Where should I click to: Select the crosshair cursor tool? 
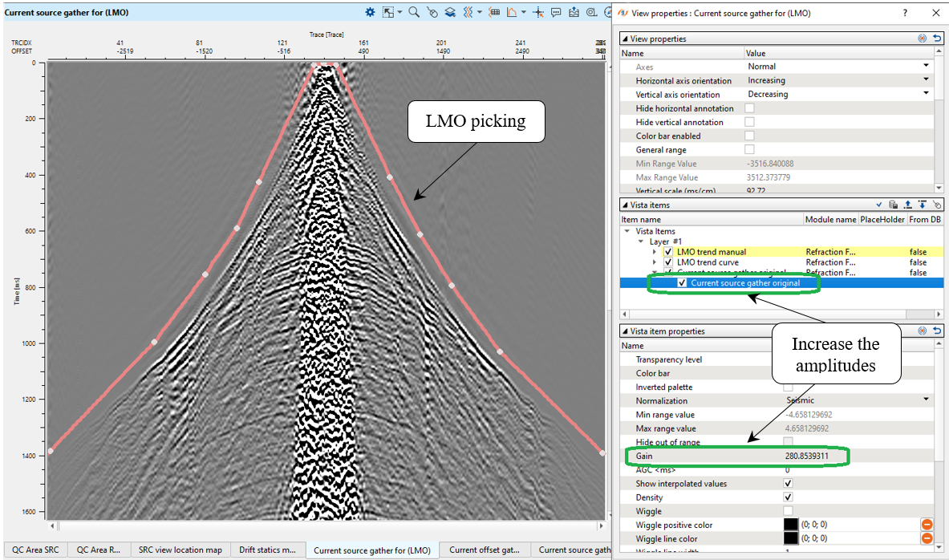(537, 12)
